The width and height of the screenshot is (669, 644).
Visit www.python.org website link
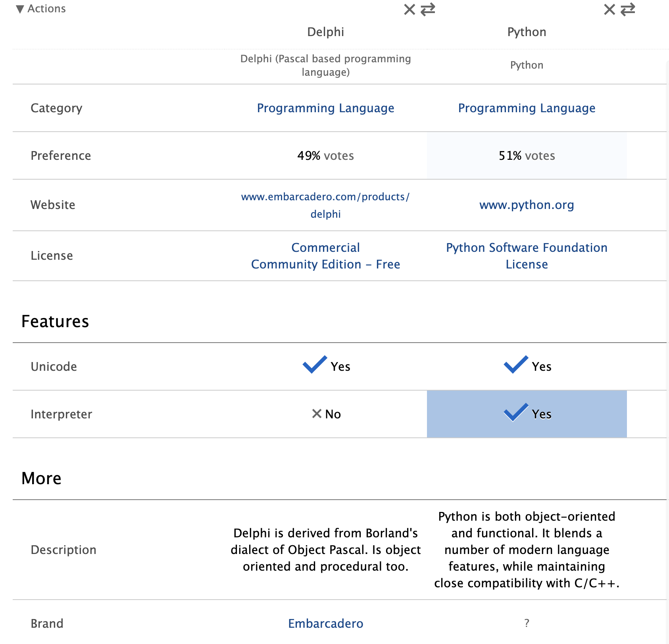click(527, 205)
